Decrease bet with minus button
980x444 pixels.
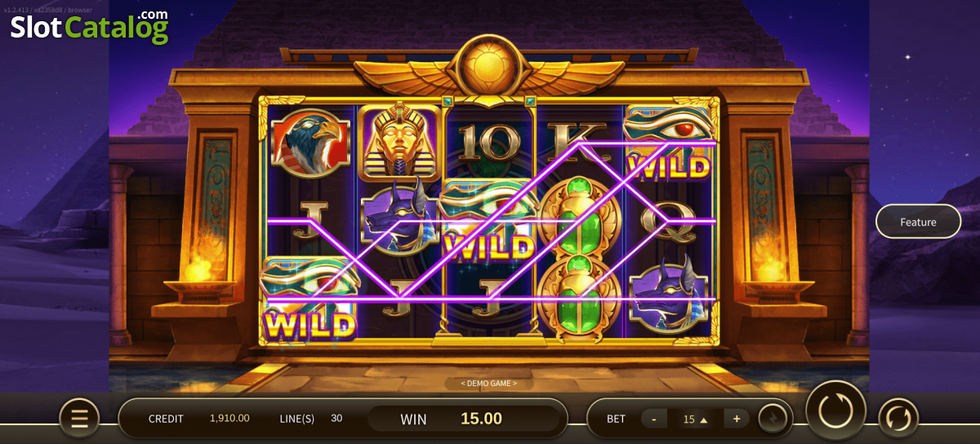click(x=654, y=419)
